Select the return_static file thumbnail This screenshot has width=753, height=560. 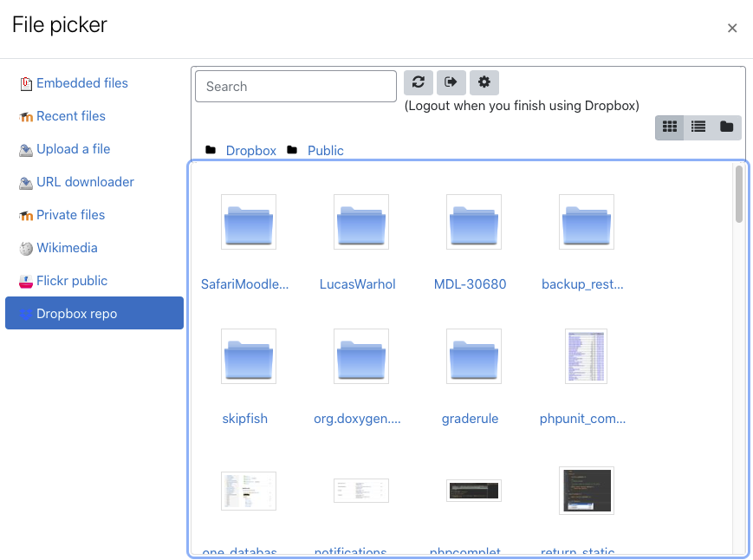tap(587, 491)
